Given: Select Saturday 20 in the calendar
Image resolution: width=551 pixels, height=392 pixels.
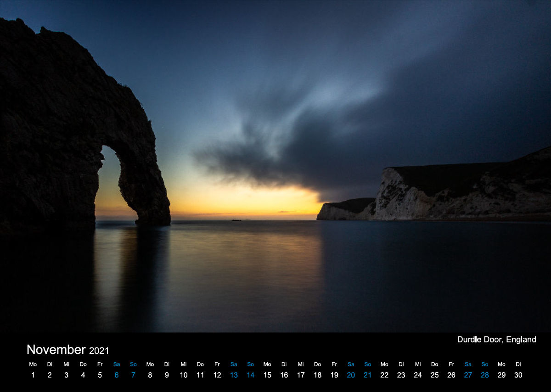Looking at the screenshot, I should click(351, 375).
